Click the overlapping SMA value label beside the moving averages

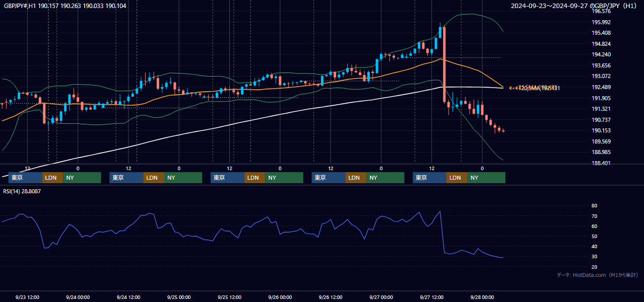(x=534, y=88)
